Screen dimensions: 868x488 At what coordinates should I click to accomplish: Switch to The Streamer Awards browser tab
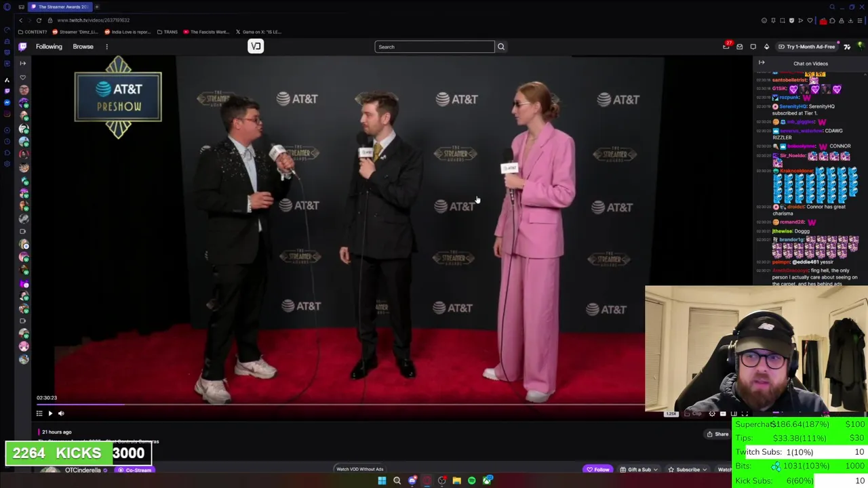click(x=60, y=7)
